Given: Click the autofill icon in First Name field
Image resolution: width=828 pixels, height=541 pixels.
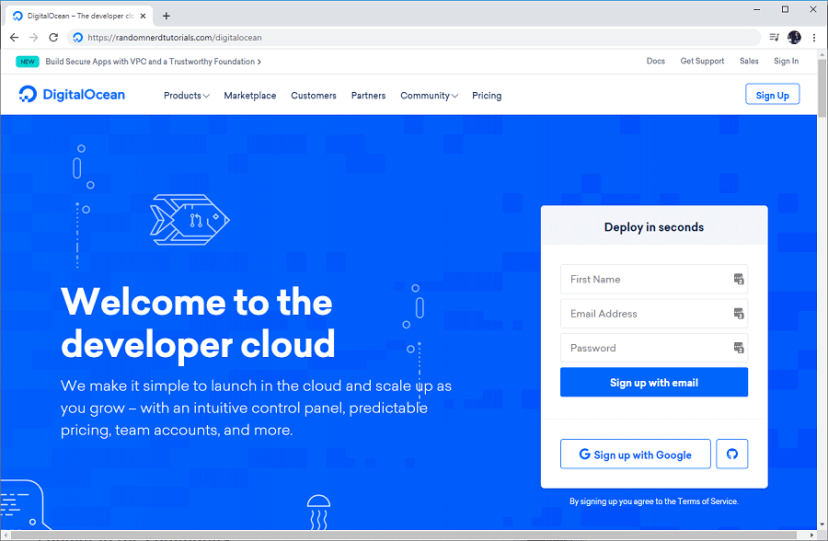Looking at the screenshot, I should (x=739, y=280).
